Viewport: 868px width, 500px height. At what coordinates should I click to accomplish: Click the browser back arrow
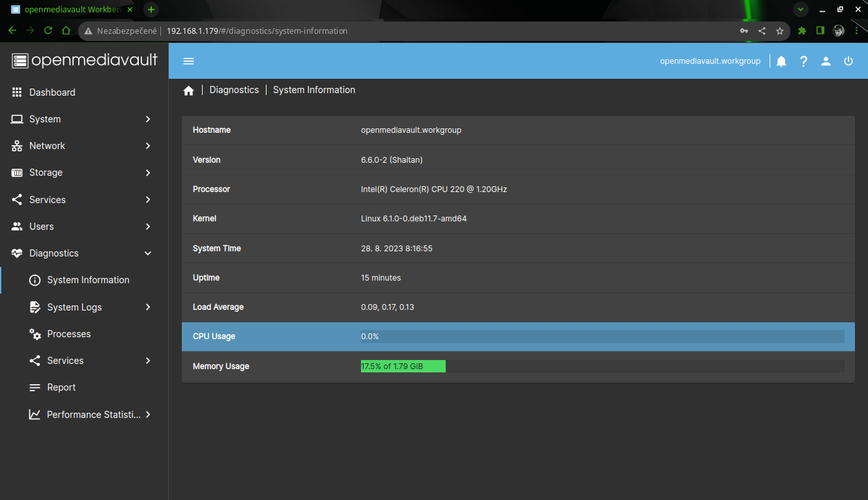[12, 30]
